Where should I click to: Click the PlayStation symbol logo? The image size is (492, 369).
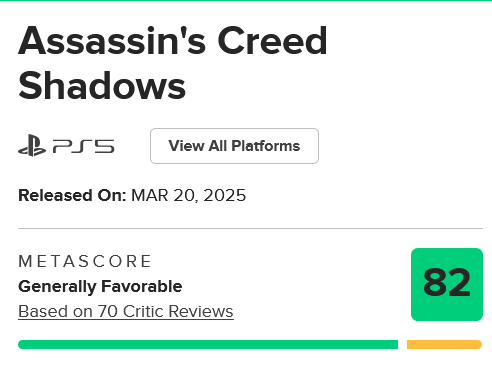32,145
